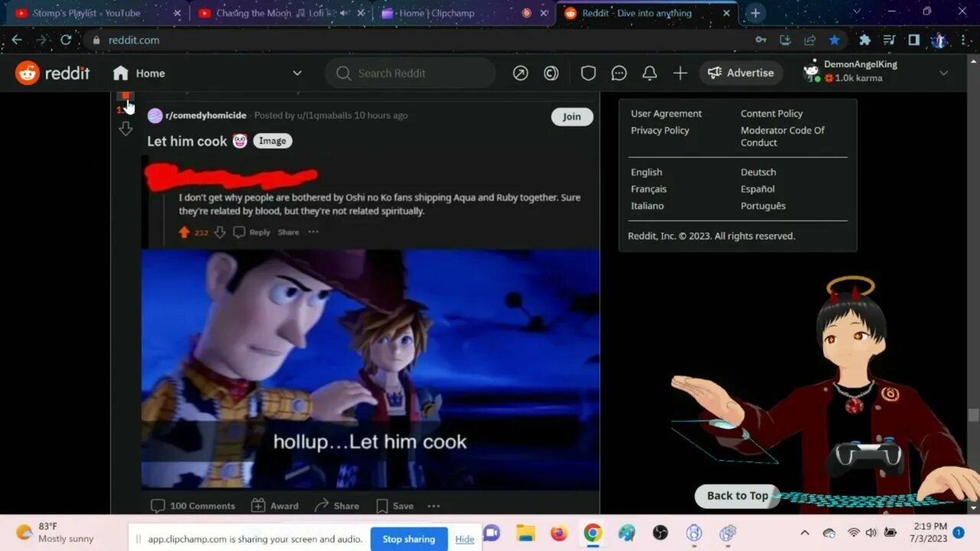Open the Chrome profile avatar
980x551 pixels.
939,40
